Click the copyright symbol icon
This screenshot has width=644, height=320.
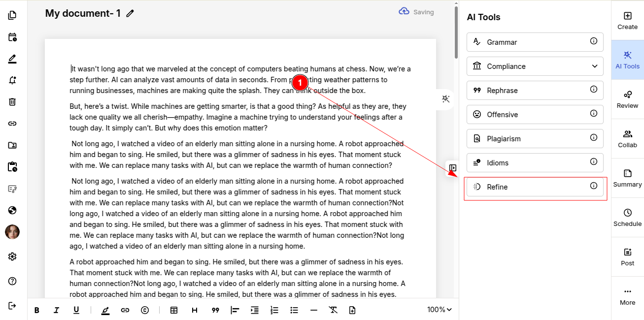(x=145, y=310)
